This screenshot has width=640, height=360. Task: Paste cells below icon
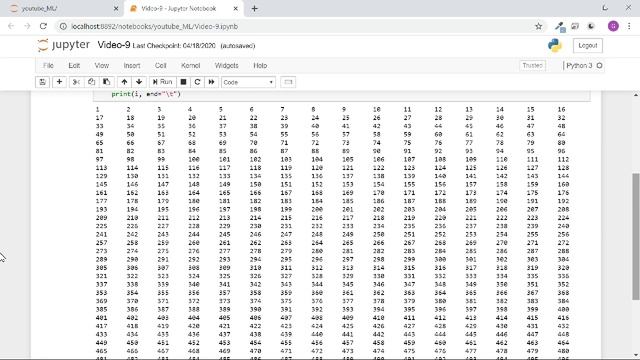[x=107, y=82]
